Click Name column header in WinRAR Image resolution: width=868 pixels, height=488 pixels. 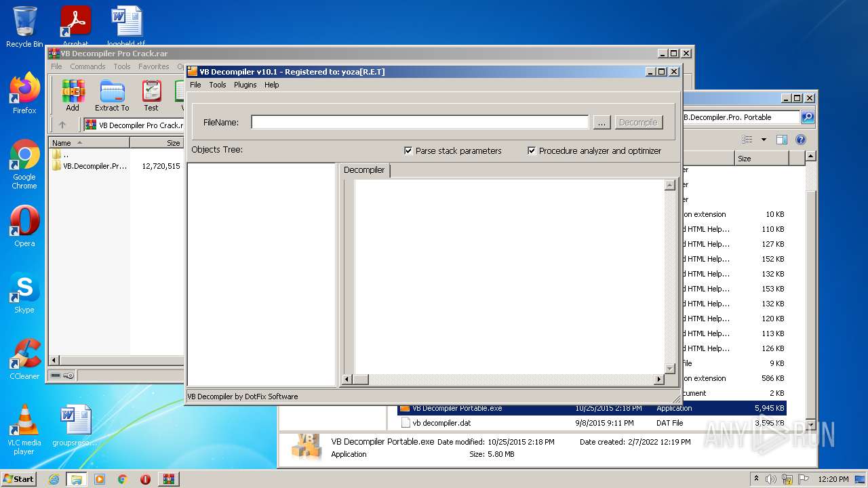pyautogui.click(x=89, y=143)
